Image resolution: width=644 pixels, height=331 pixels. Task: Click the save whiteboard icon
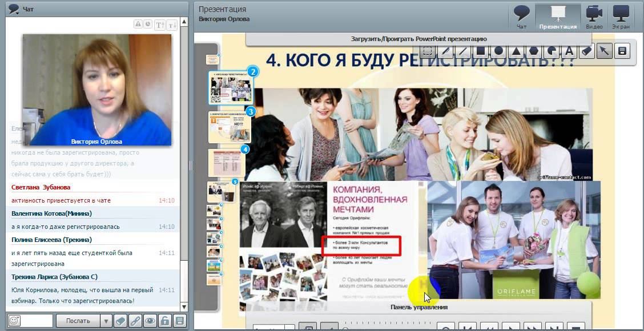coord(622,51)
